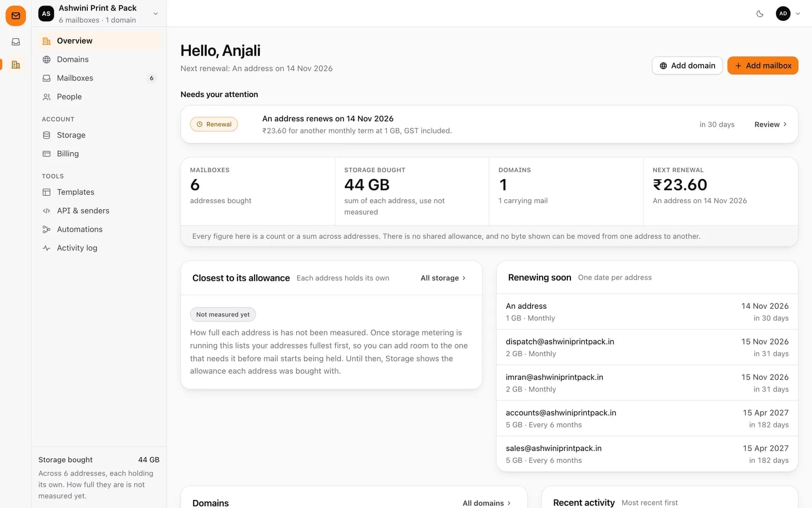
Task: Open the inbox icon in left rail
Action: 16,42
